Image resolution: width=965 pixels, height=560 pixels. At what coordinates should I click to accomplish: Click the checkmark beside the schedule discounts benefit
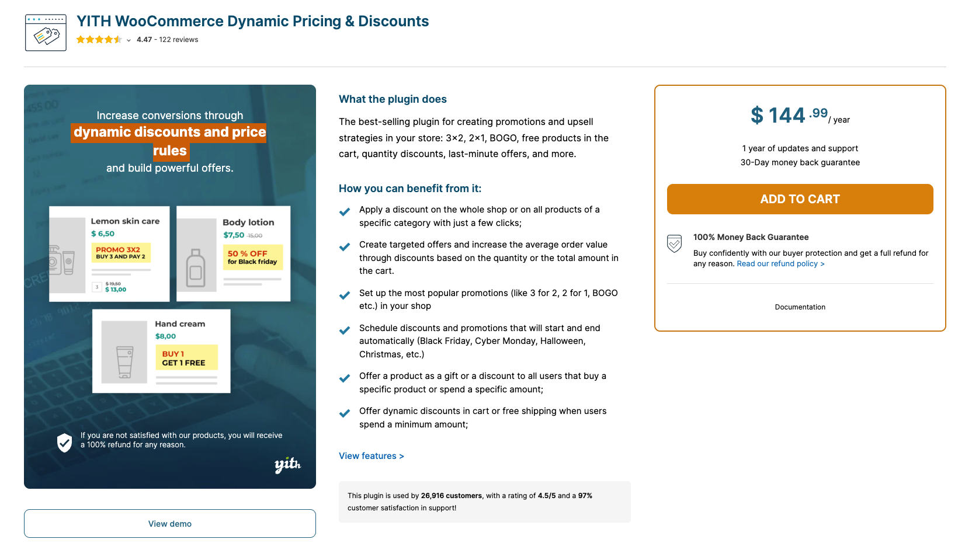point(345,330)
